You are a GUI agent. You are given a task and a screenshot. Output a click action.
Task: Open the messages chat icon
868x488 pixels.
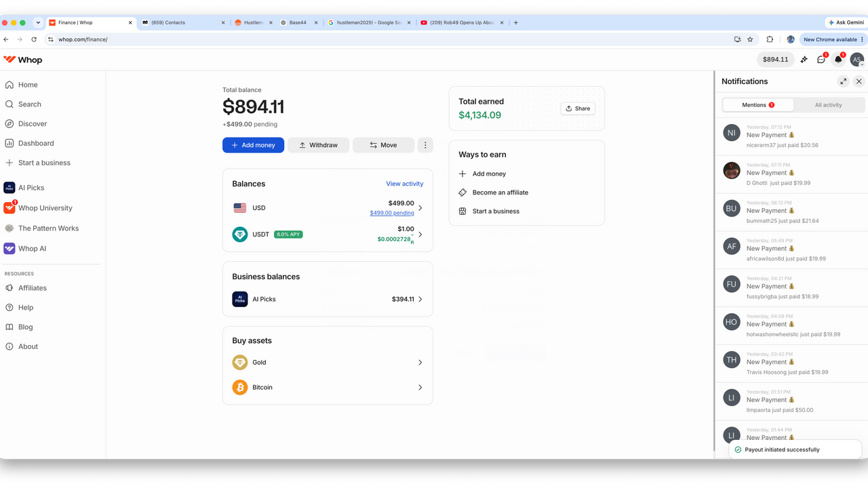[x=821, y=60]
